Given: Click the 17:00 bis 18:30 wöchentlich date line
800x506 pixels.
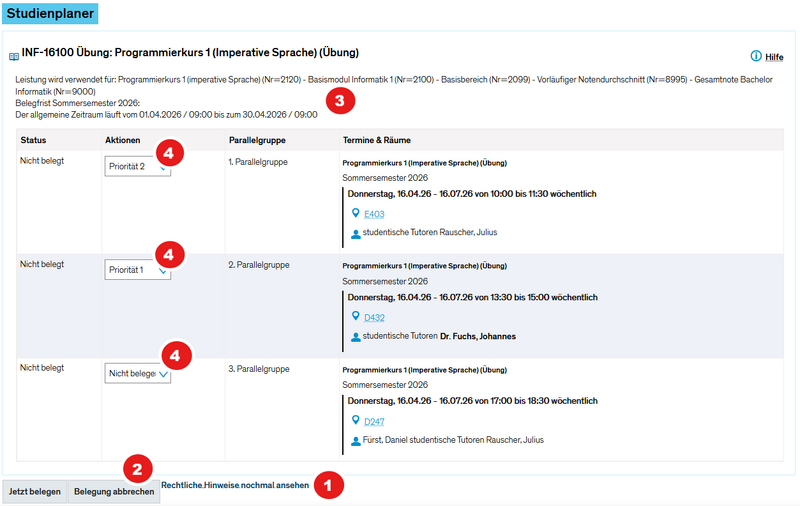Looking at the screenshot, I should [x=472, y=401].
